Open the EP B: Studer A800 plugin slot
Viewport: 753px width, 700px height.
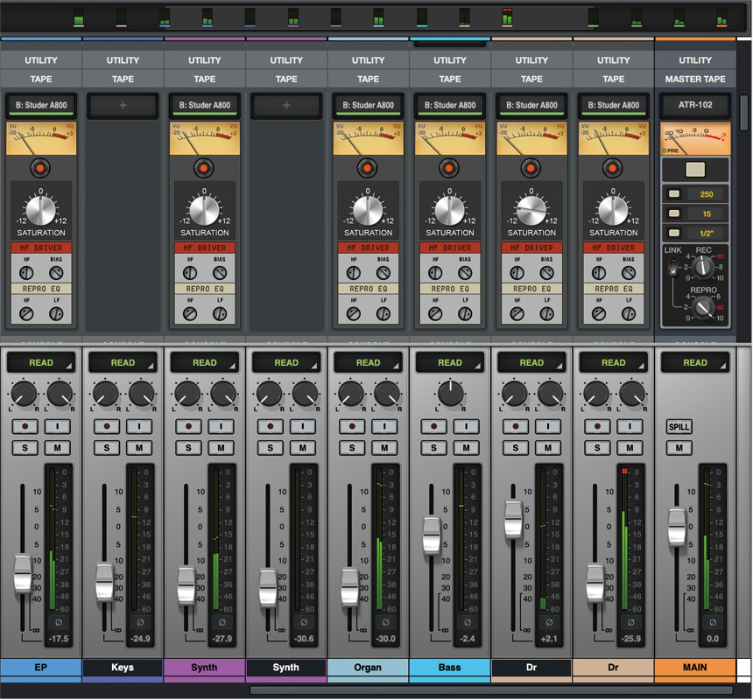click(x=41, y=105)
